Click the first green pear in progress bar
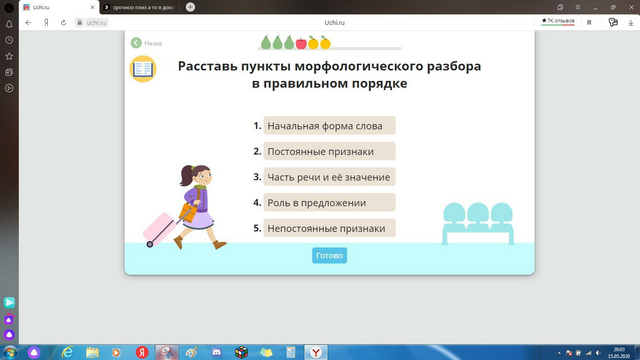 [x=266, y=42]
